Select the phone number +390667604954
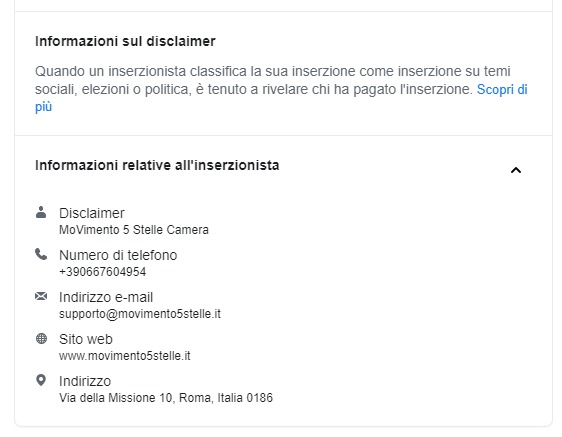Image resolution: width=562 pixels, height=437 pixels. click(103, 272)
